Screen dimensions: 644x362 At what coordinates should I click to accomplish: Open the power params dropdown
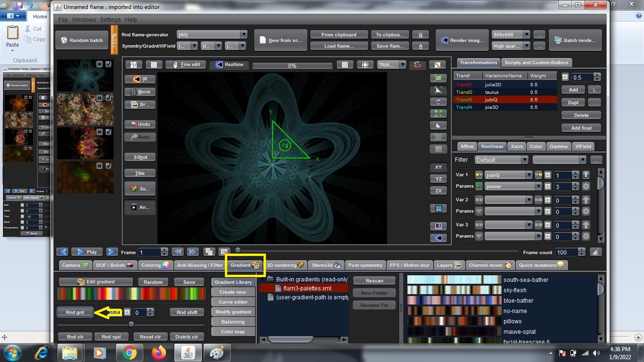[513, 186]
